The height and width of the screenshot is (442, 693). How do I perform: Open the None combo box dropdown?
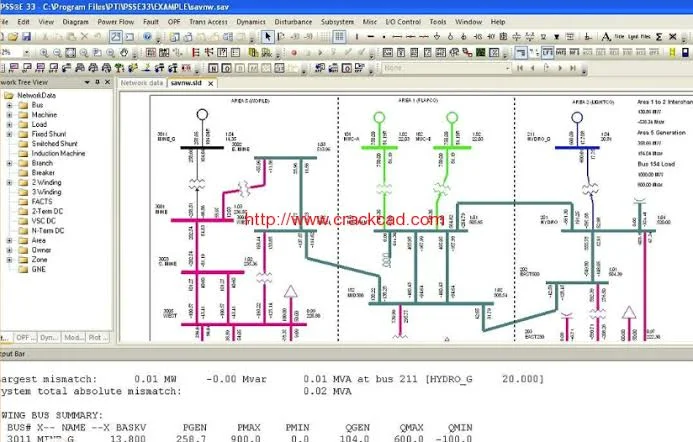[507, 69]
